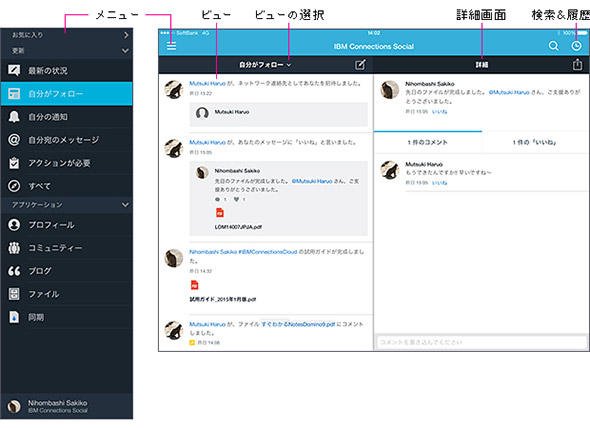Click the comment count icon in quoted post
The image size is (590, 428).
click(x=217, y=200)
